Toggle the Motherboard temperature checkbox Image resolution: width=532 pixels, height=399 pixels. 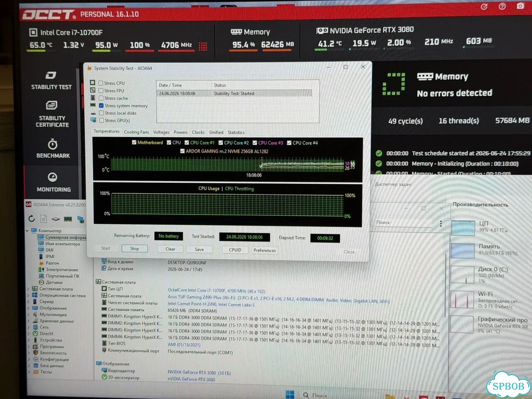coord(134,142)
